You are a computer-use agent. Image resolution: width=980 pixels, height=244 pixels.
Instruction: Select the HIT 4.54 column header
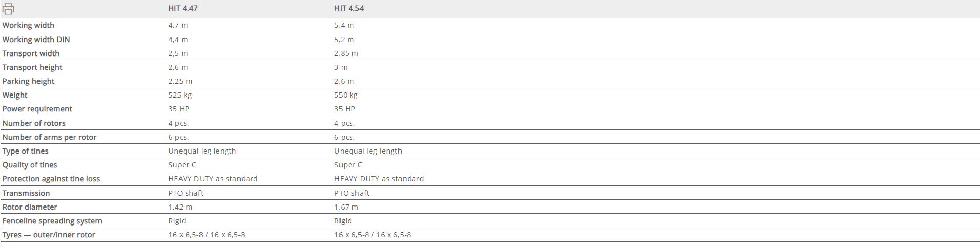[x=349, y=9]
